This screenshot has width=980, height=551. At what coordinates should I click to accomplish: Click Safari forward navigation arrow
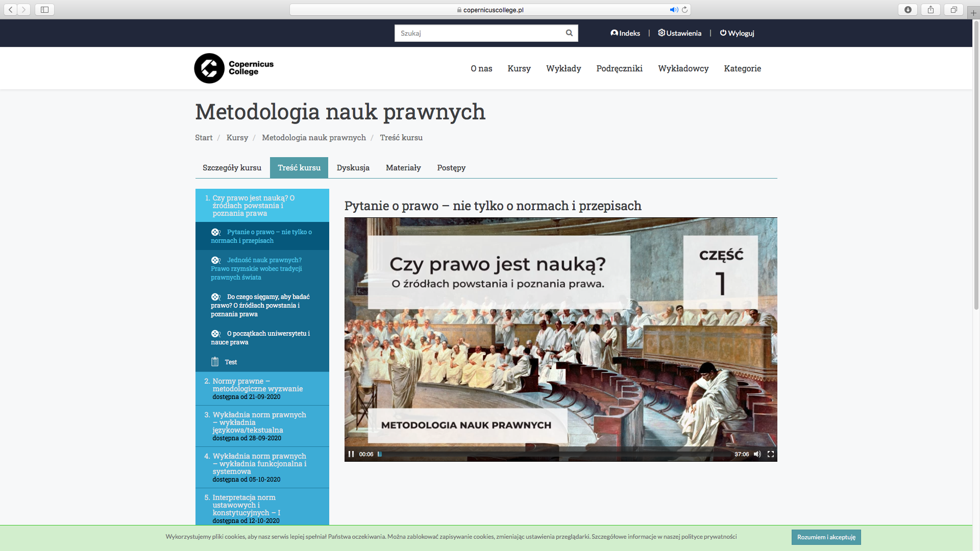coord(23,10)
